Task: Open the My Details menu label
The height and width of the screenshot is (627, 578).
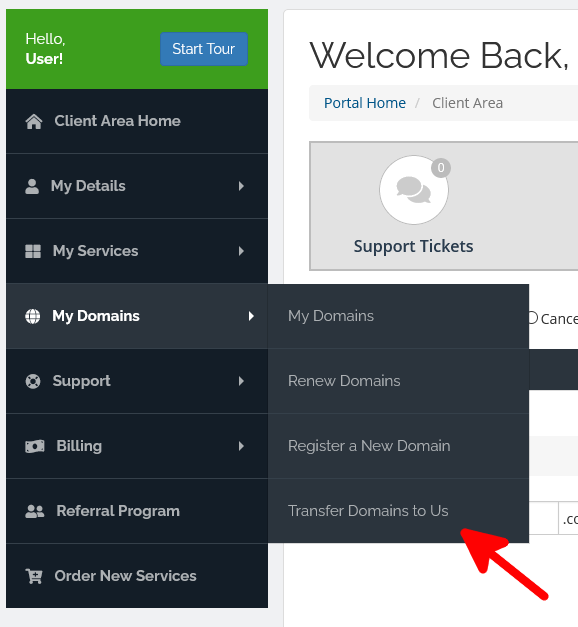Action: (88, 186)
